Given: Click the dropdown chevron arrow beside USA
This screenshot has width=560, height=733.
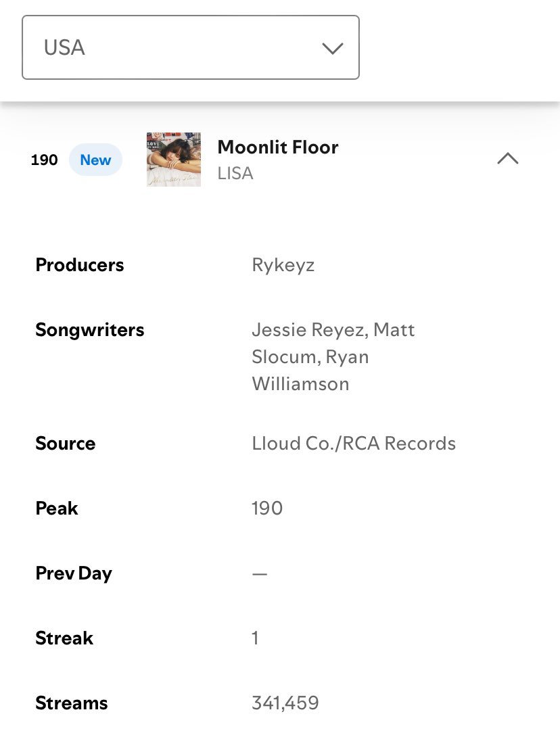Looking at the screenshot, I should 333,48.
